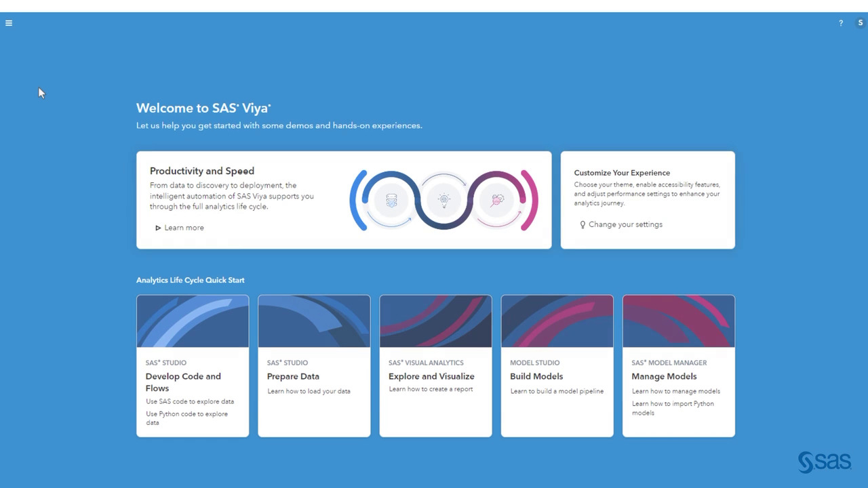868x488 pixels.
Task: Click the pink brain icon in life cycle graphic
Action: (497, 201)
